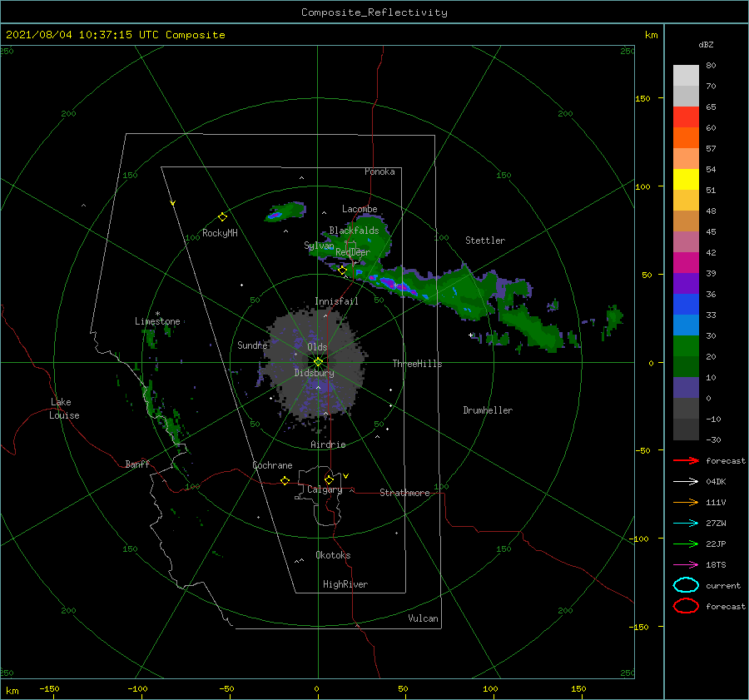Click the Sundre town label
The width and height of the screenshot is (749, 700).
[x=252, y=345]
